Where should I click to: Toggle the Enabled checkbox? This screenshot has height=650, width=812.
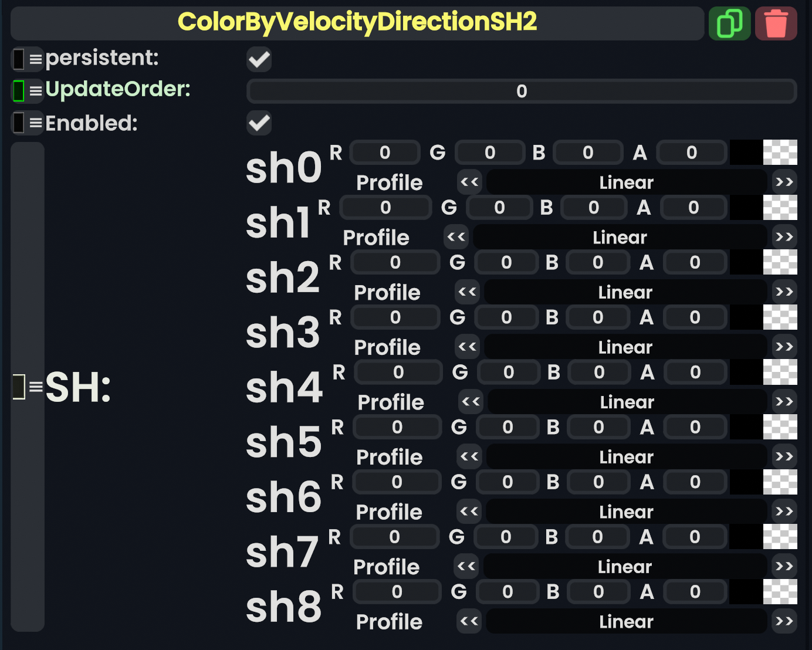click(259, 123)
